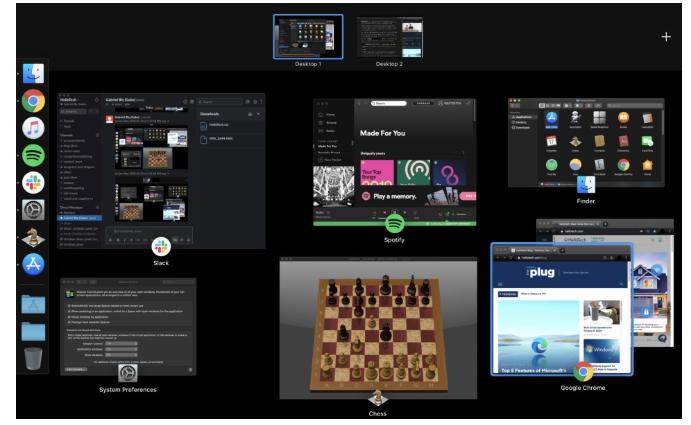
Task: Click the album artwork in Spotify sidebar
Action: tap(334, 186)
